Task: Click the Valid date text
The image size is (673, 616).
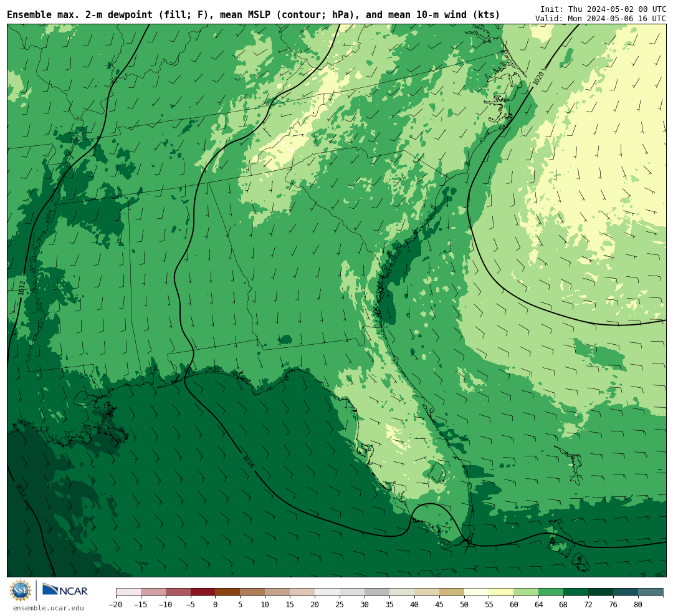Action: click(601, 19)
